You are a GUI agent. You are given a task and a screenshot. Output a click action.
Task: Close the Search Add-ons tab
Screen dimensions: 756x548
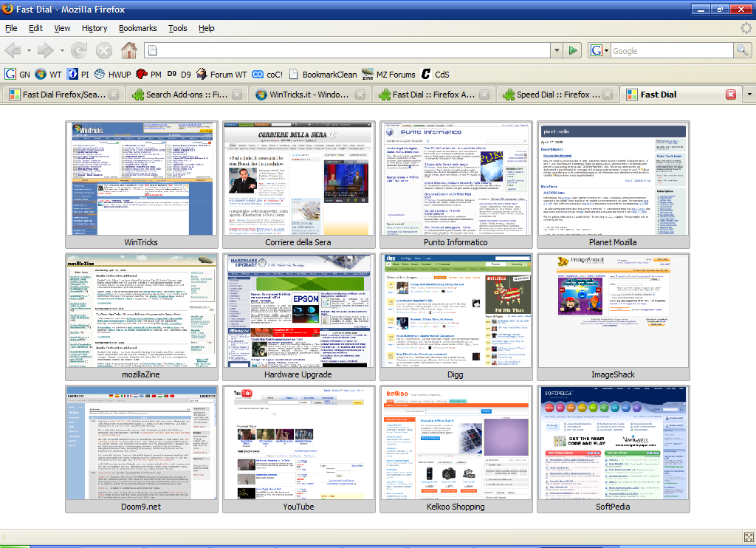click(x=237, y=95)
